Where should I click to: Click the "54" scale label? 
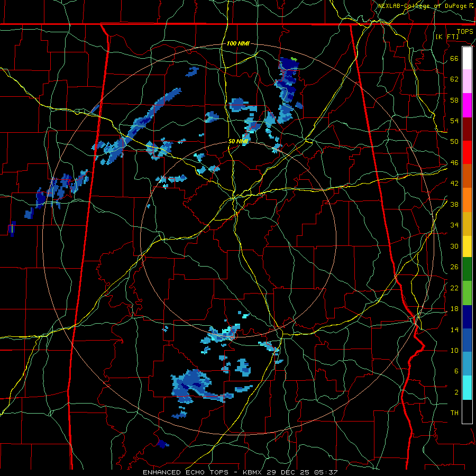[x=454, y=121]
